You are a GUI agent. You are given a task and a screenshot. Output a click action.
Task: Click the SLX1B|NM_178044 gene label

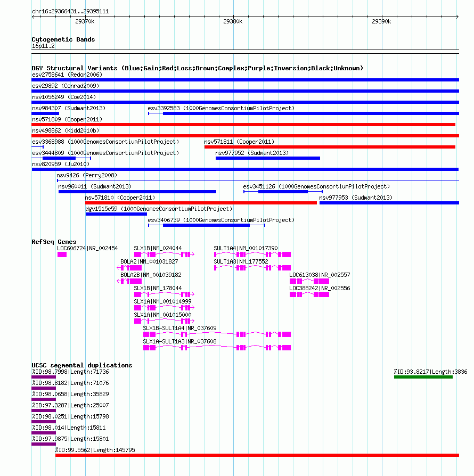tap(158, 289)
